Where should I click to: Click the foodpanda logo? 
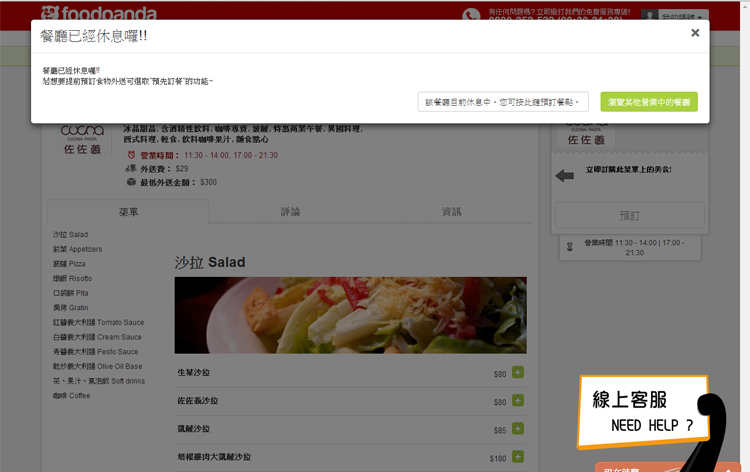pyautogui.click(x=99, y=12)
